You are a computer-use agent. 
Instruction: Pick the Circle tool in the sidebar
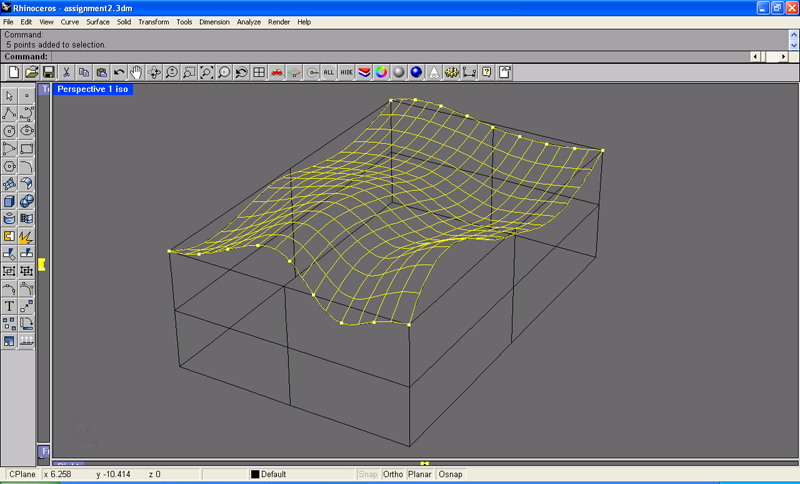pyautogui.click(x=9, y=131)
